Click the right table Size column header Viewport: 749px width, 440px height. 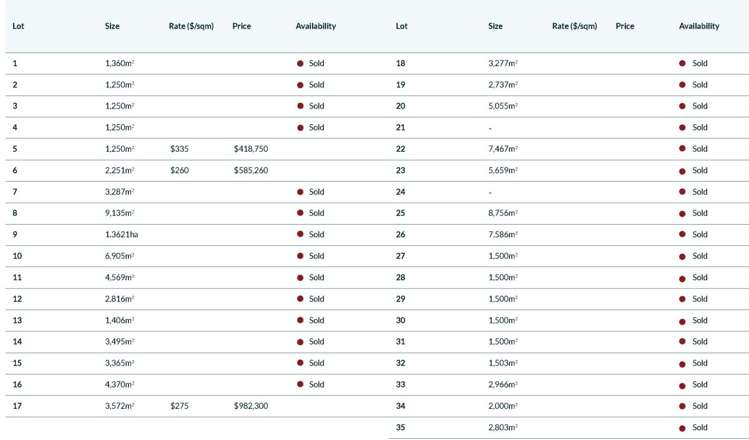click(495, 26)
